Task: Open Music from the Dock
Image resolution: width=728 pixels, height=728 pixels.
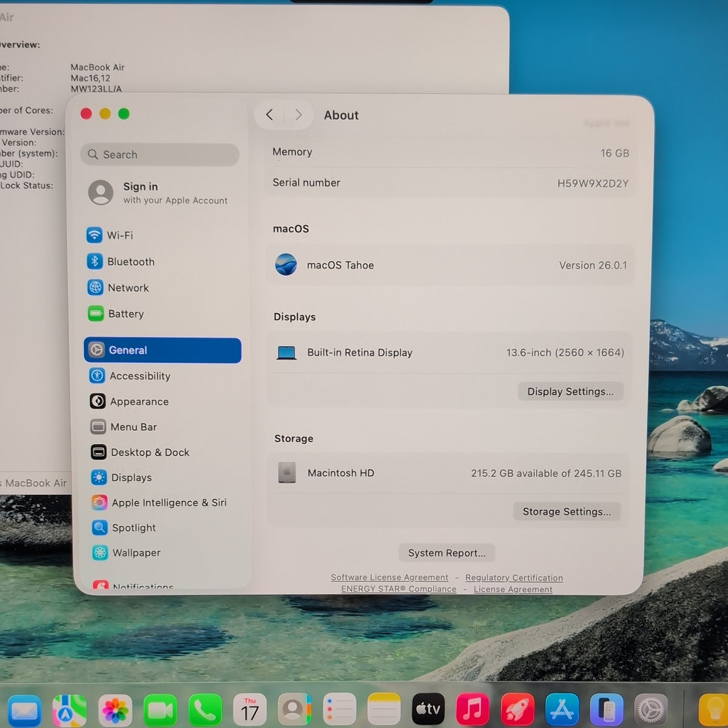Action: pos(473,709)
